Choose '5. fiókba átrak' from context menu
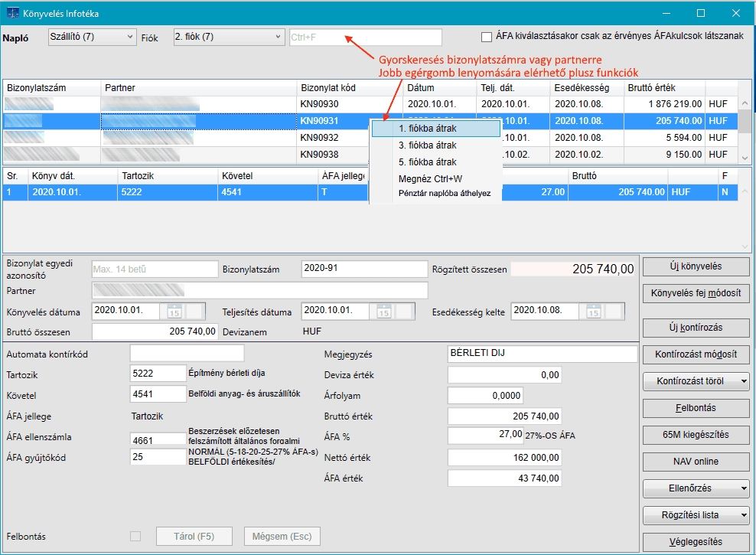This screenshot has width=756, height=555. 436,162
